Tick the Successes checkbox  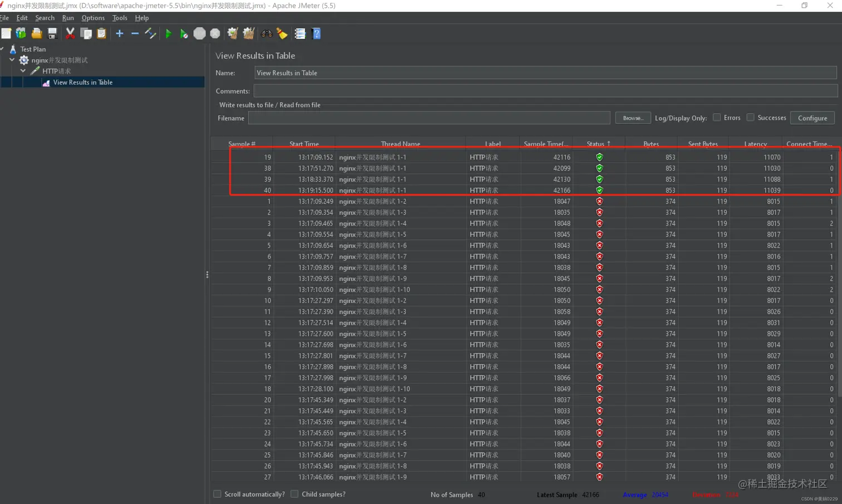click(750, 118)
